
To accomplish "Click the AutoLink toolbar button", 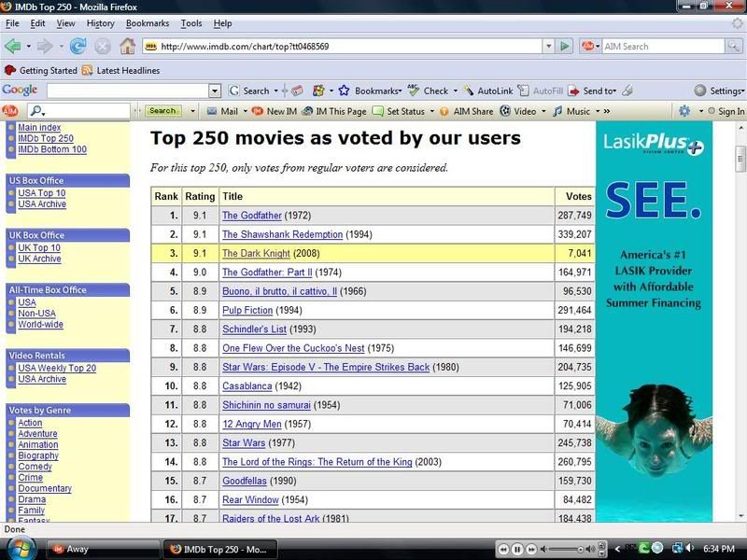I will pyautogui.click(x=487, y=91).
